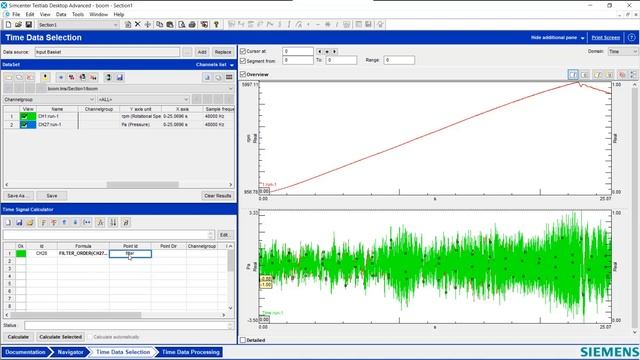Click the Save project disk icon
This screenshot has width=640, height=360.
pyautogui.click(x=29, y=25)
